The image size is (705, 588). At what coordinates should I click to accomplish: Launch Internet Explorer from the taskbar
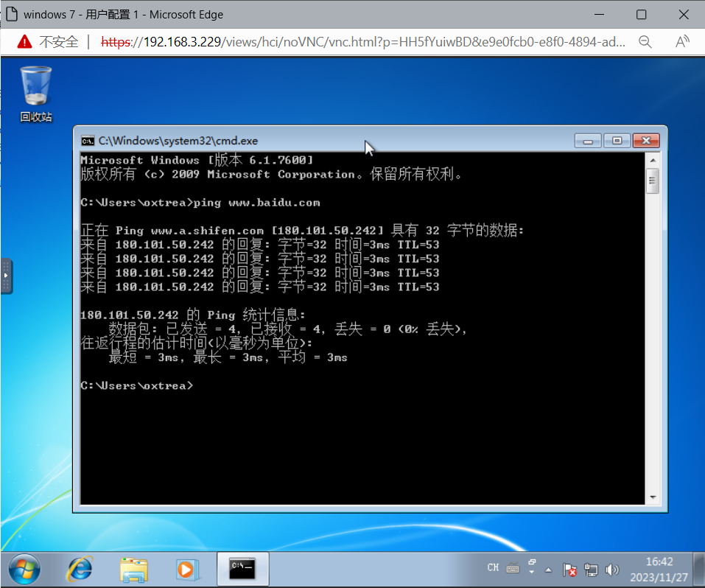click(80, 569)
